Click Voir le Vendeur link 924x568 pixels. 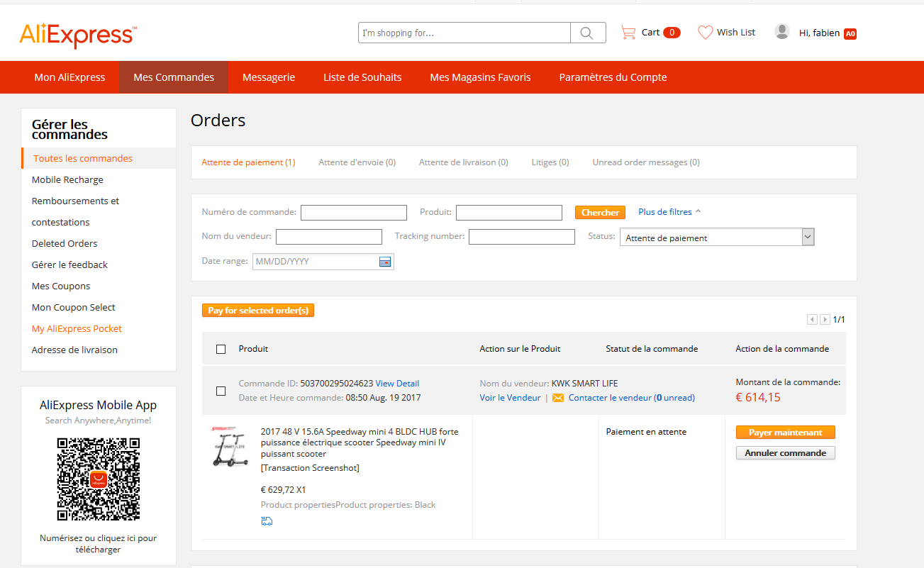[510, 398]
